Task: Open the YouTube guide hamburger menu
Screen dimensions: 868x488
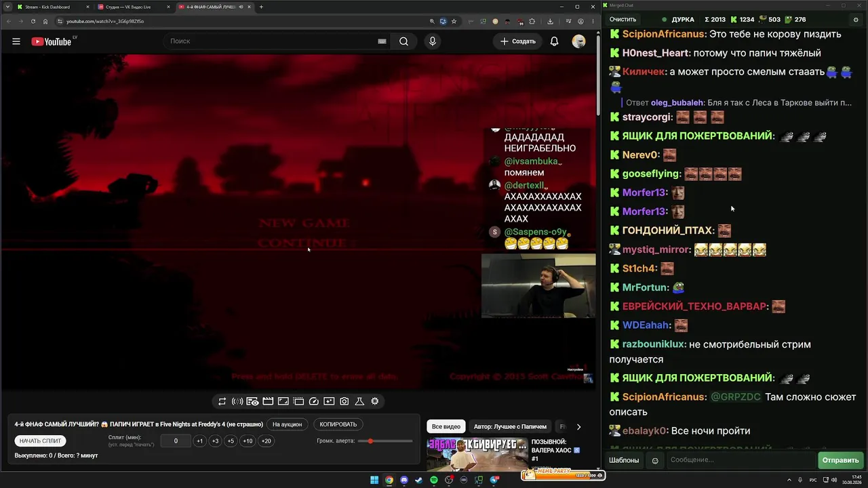Action: [x=16, y=41]
